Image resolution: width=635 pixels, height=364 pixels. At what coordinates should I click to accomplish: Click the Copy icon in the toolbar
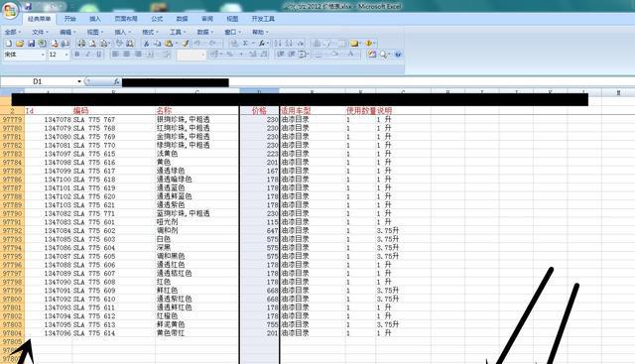tap(158, 44)
